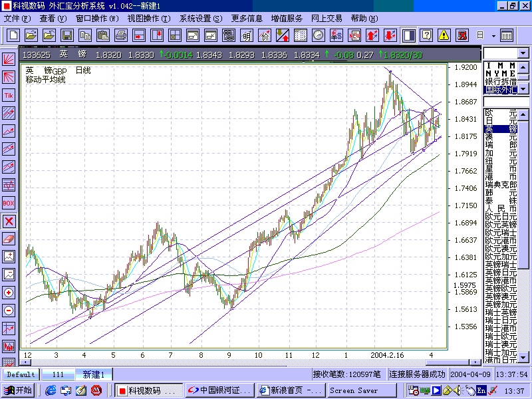Open the 日 period dropdown arrow in toolbar
This screenshot has height=399, width=532.
pos(493,36)
